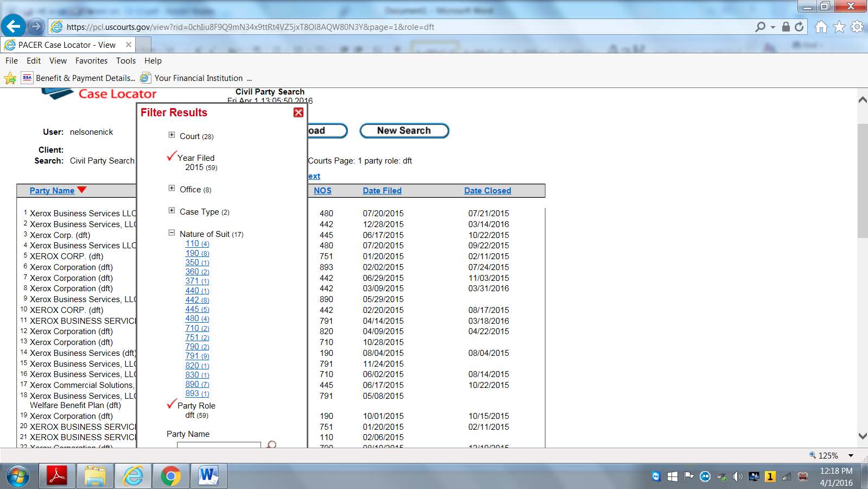Click the add-to-favorites-bar star icon
The height and width of the screenshot is (489, 868).
[x=10, y=78]
